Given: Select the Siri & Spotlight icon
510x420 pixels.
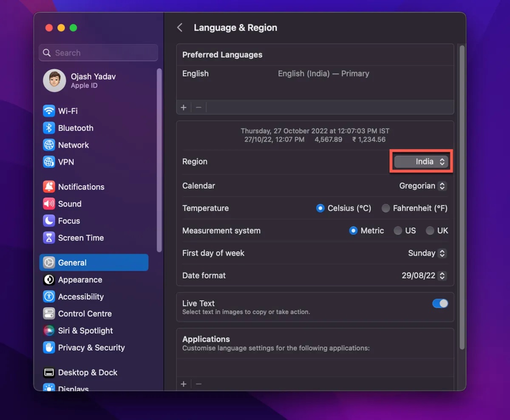Looking at the screenshot, I should coord(49,331).
